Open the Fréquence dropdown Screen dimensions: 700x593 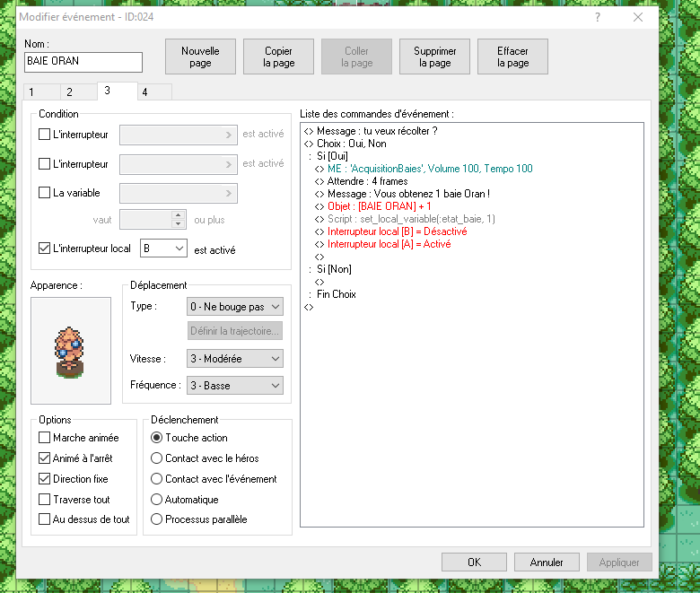point(235,386)
